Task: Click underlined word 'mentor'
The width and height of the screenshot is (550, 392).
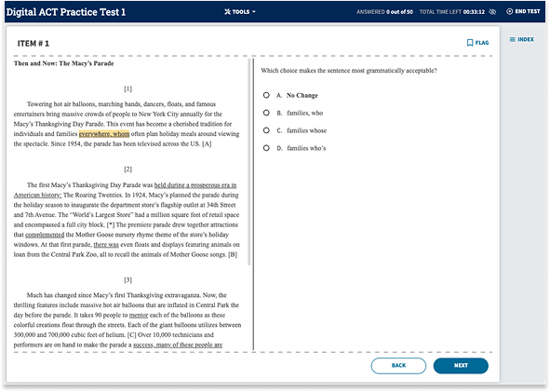Action: (x=139, y=315)
